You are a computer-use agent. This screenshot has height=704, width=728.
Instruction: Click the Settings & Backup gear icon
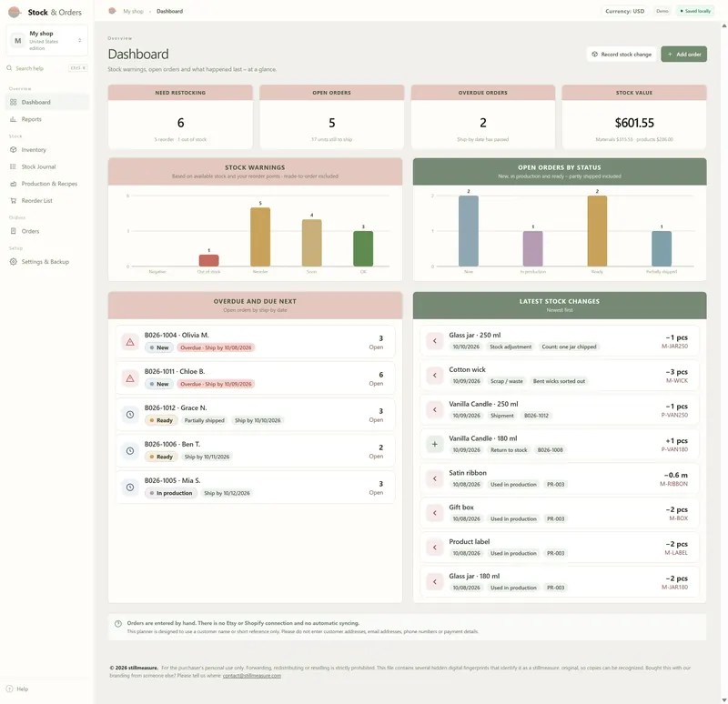coord(13,262)
